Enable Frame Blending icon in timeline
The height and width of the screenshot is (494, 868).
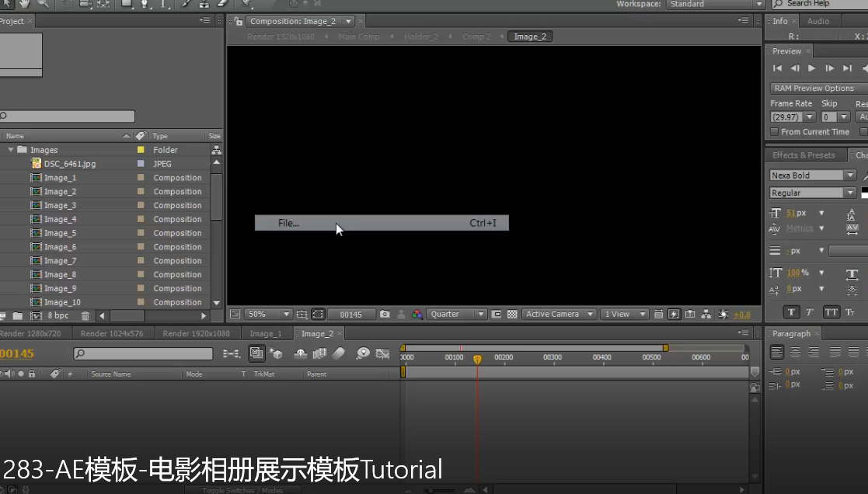[320, 353]
